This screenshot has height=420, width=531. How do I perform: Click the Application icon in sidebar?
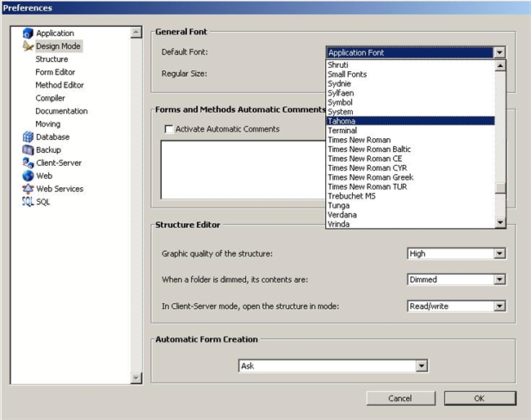tap(28, 34)
